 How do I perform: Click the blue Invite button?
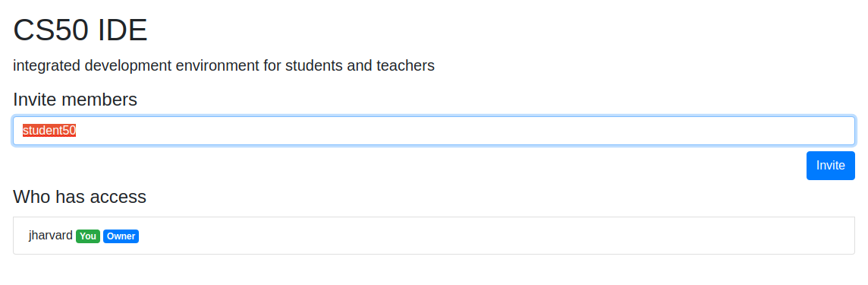pyautogui.click(x=830, y=165)
